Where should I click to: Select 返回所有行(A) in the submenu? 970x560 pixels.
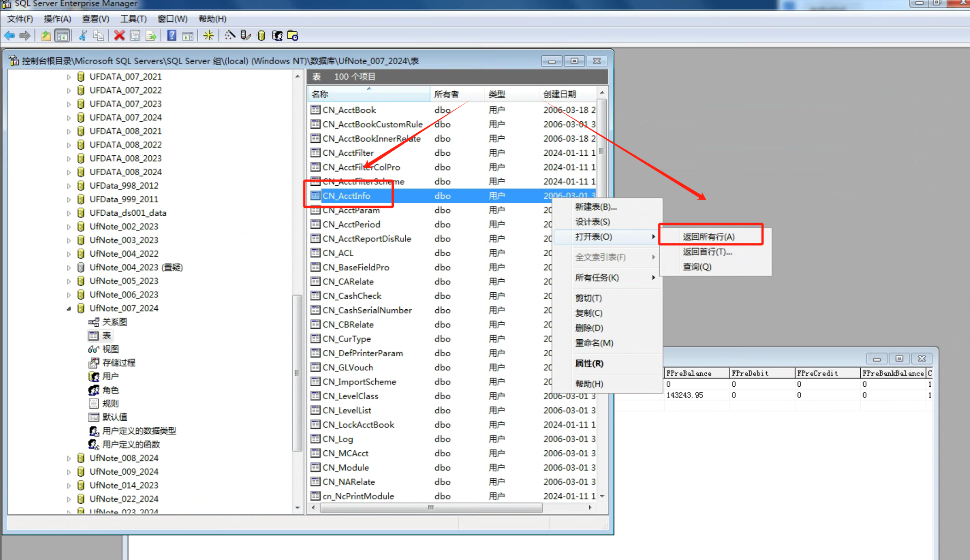pos(708,237)
